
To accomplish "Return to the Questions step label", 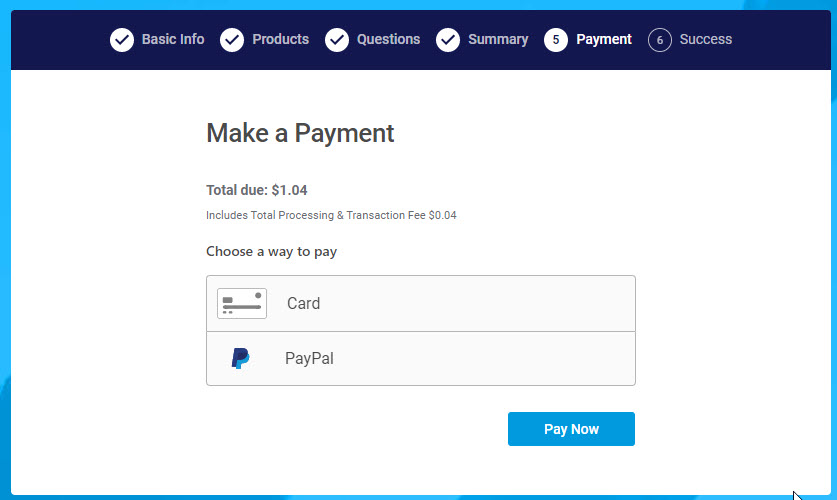I will tap(389, 39).
